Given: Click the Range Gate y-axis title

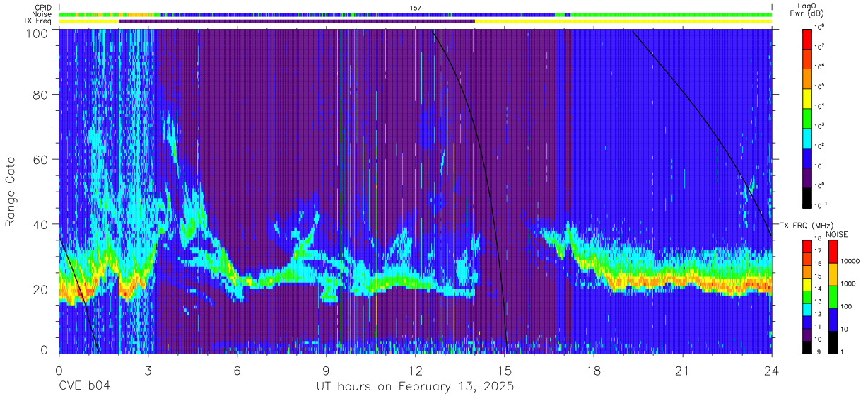Looking at the screenshot, I should pyautogui.click(x=11, y=191).
